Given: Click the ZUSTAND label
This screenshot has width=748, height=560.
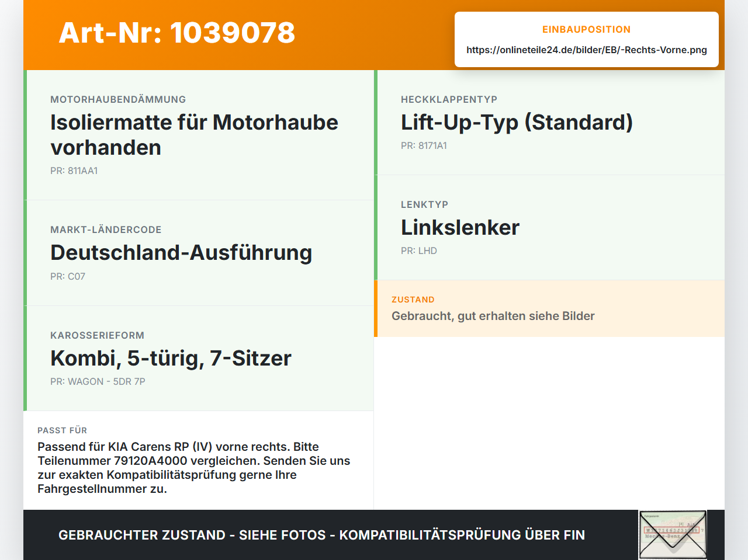Looking at the screenshot, I should point(413,300).
